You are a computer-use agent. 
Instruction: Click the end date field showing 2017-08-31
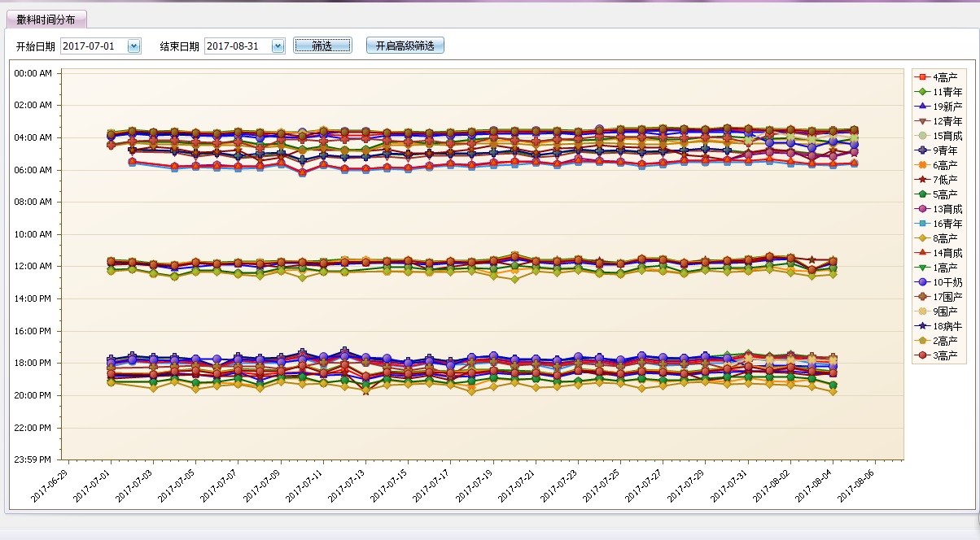click(x=237, y=46)
